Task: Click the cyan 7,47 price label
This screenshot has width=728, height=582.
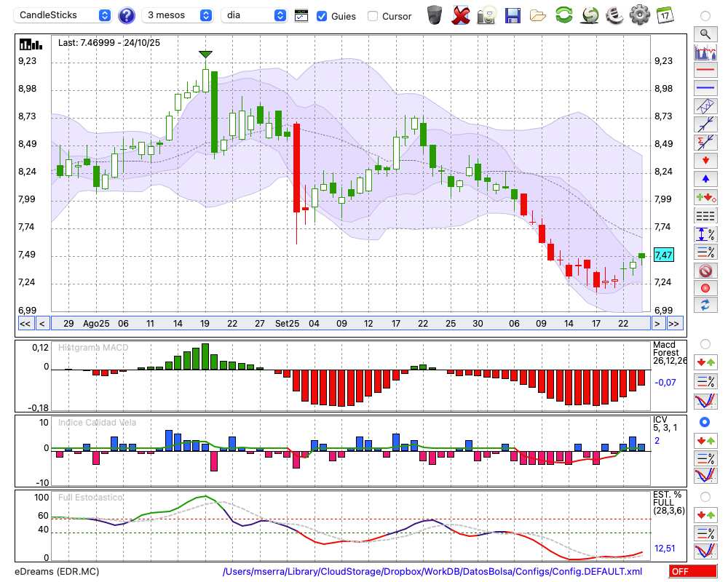Action: click(663, 255)
